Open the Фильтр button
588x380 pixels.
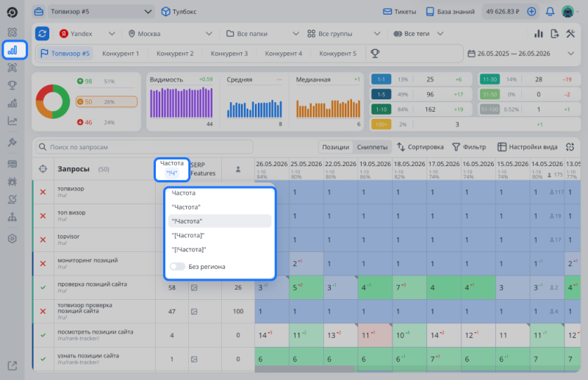(x=469, y=147)
